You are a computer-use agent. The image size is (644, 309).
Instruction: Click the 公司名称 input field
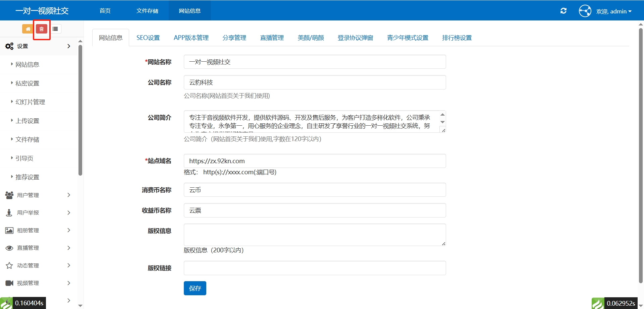(315, 82)
